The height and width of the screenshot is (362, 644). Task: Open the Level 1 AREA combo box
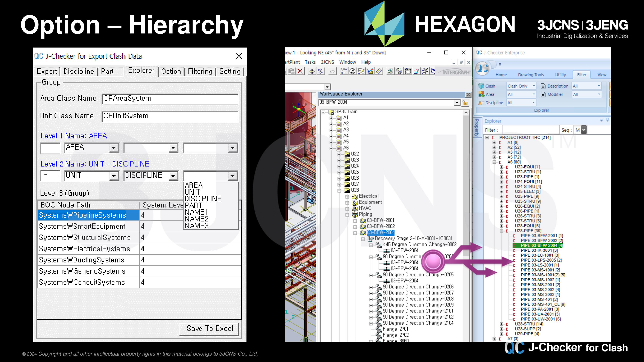114,148
